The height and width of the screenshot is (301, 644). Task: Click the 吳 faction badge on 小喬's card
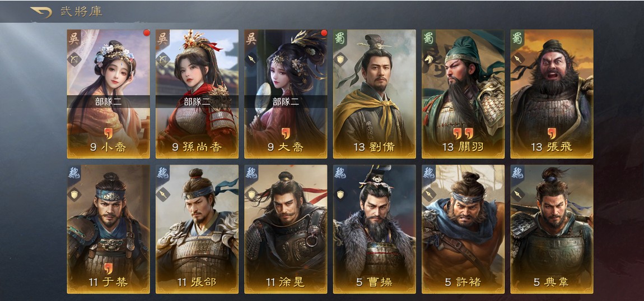coord(74,38)
